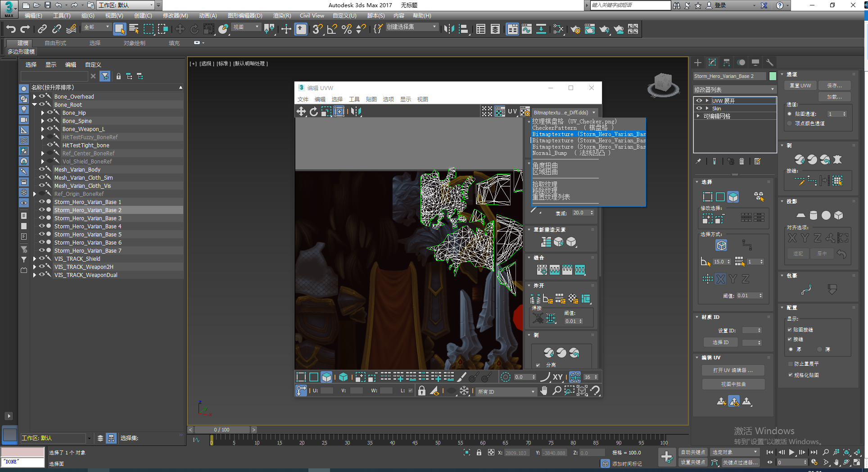Image resolution: width=868 pixels, height=472 pixels.
Task: Click the 选择 ID button
Action: click(x=720, y=342)
